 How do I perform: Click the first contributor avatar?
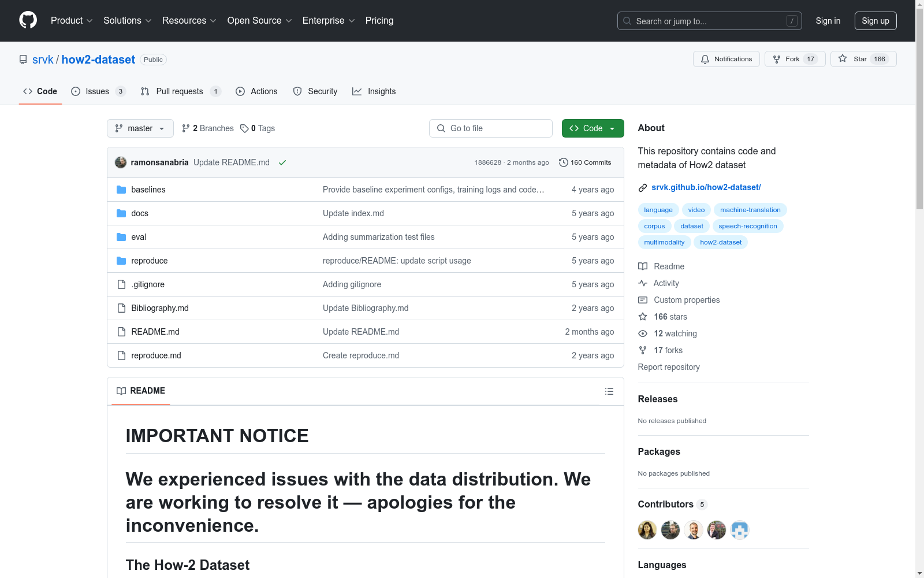click(647, 529)
